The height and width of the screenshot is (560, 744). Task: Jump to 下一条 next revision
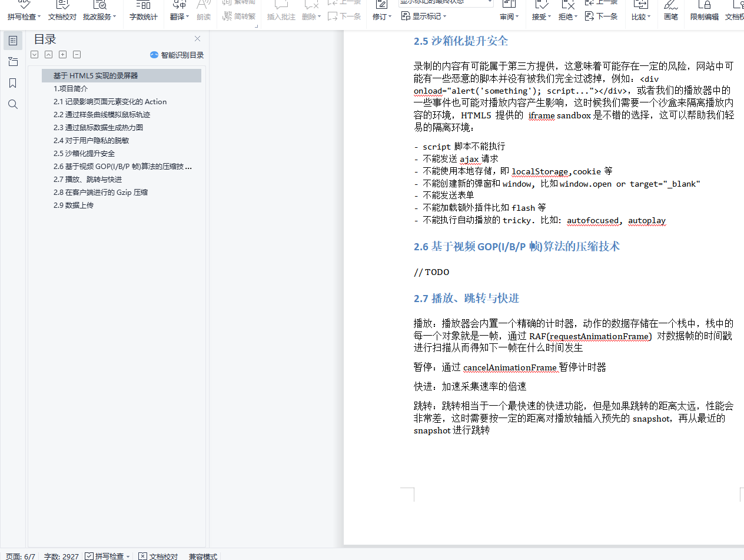[601, 16]
